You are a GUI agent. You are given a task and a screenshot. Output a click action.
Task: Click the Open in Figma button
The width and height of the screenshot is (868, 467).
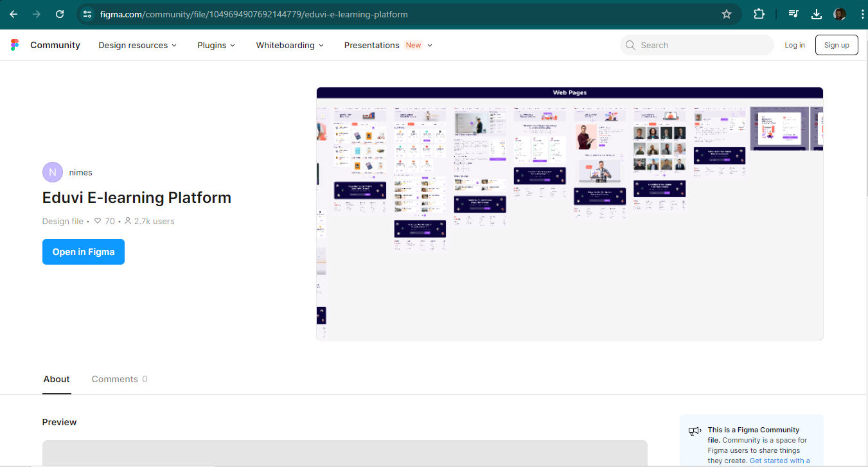[x=83, y=252]
